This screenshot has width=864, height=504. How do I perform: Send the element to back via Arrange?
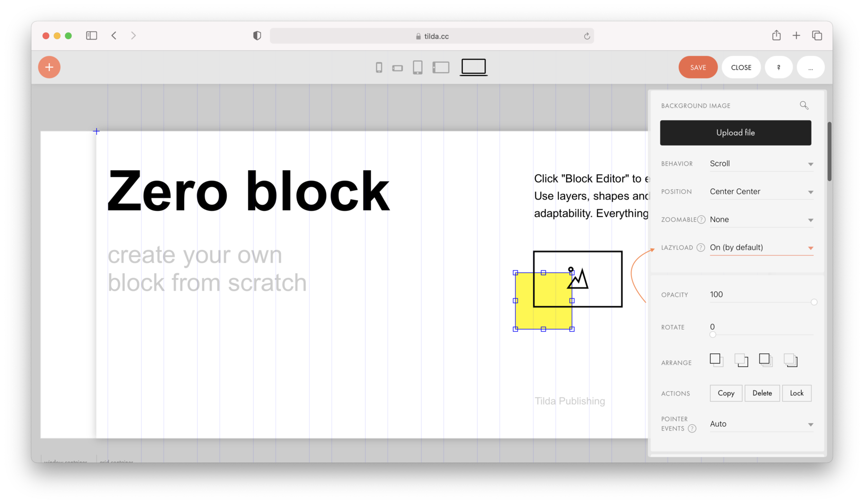[790, 360]
